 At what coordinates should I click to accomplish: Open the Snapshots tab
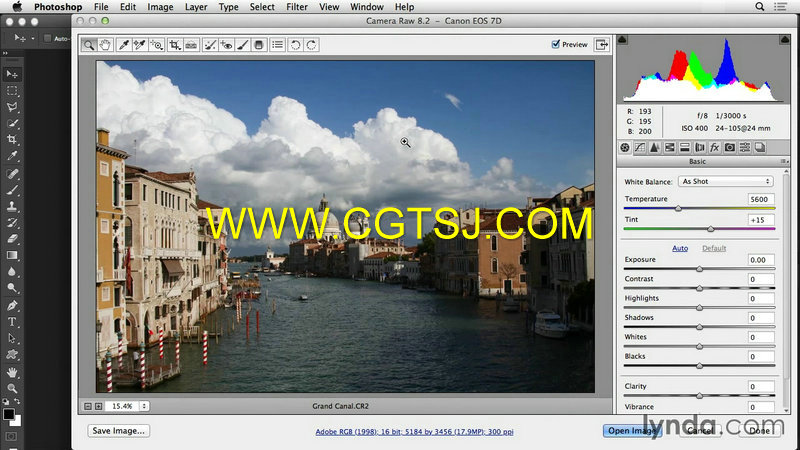pos(760,147)
